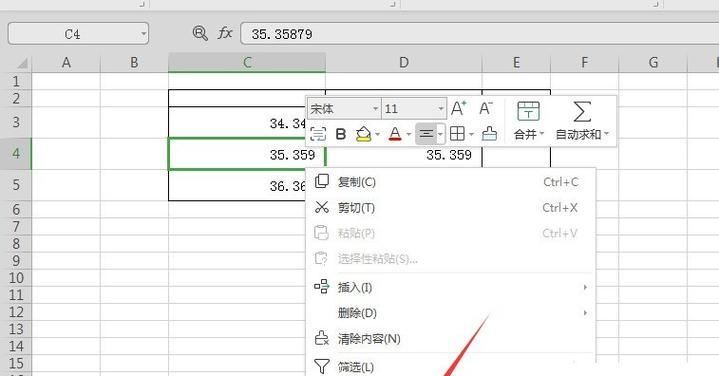
Task: Open the 自动求和 dropdown arrow
Action: 607,134
